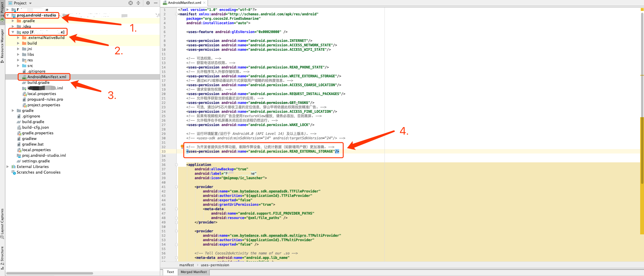Viewport: 644px width, 276px height.
Task: Switch to the Text tab at editor bottom
Action: [x=170, y=272]
